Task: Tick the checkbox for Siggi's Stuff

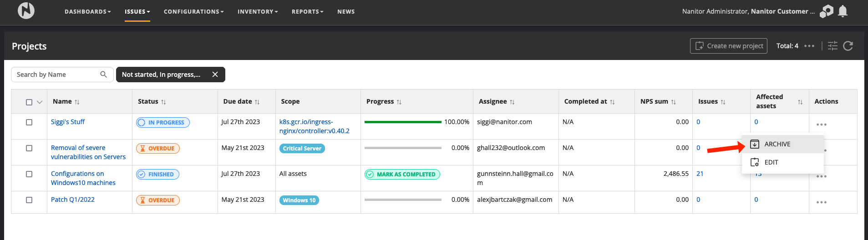Action: (29, 122)
